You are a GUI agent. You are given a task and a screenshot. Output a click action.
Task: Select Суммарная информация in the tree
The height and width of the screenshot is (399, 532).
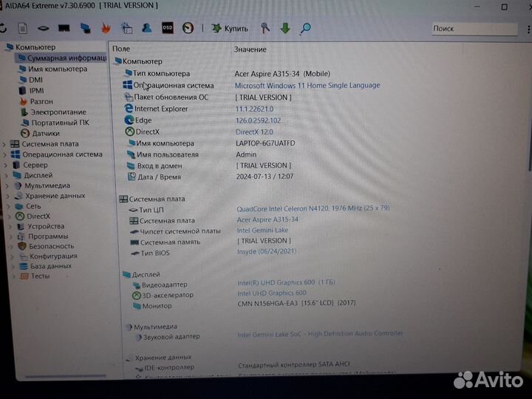coord(62,58)
